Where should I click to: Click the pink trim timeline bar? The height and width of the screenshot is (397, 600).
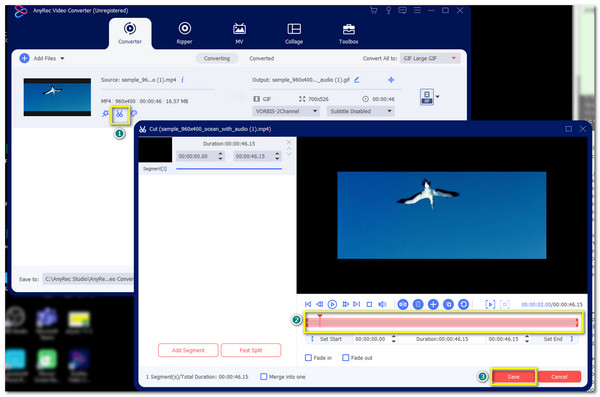click(x=442, y=323)
